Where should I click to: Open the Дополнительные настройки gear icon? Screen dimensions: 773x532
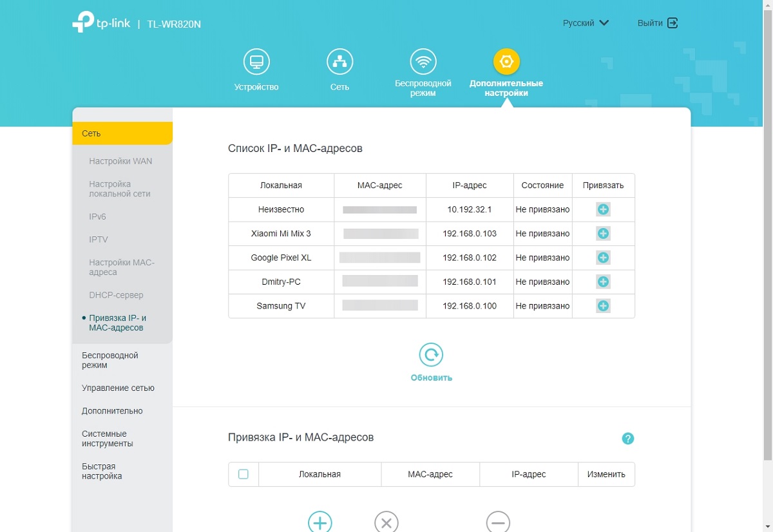506,62
